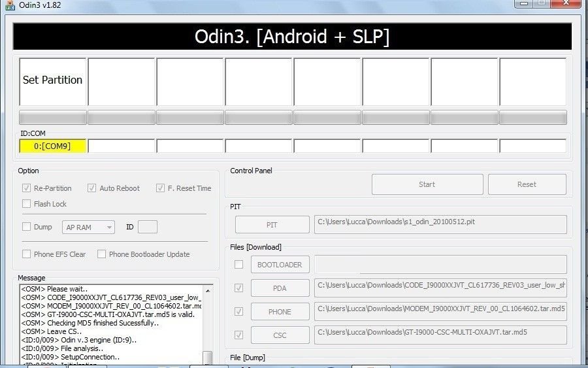Click 'Checking MD5 finished Sucessfully..' log line

pos(90,323)
